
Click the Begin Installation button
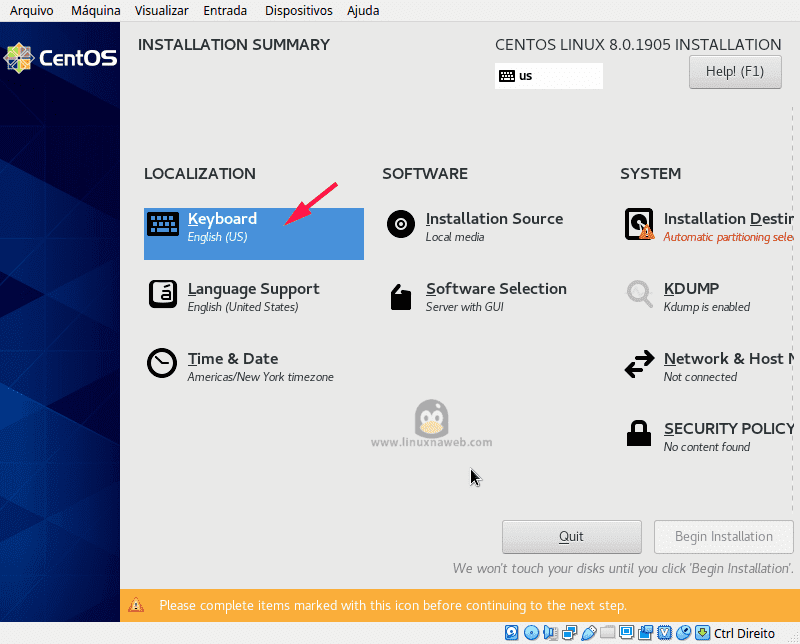[723, 537]
